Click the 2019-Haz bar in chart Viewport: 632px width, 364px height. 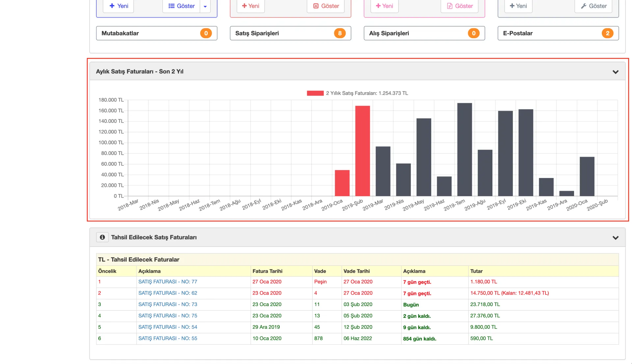444,186
